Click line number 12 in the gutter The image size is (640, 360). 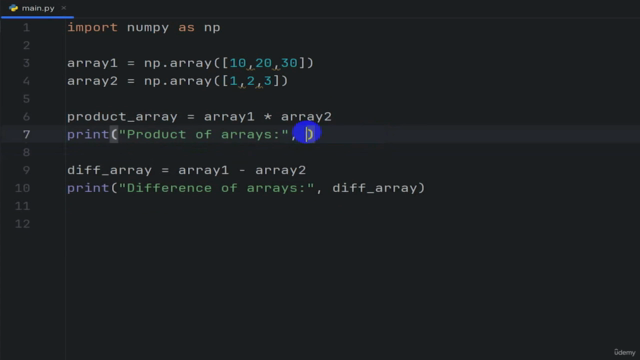(x=22, y=224)
